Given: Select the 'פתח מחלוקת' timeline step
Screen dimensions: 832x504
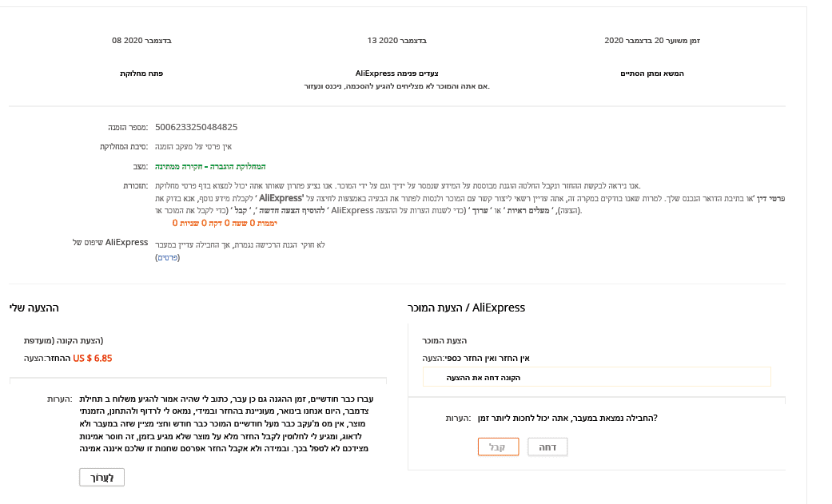Looking at the screenshot, I should 141,73.
